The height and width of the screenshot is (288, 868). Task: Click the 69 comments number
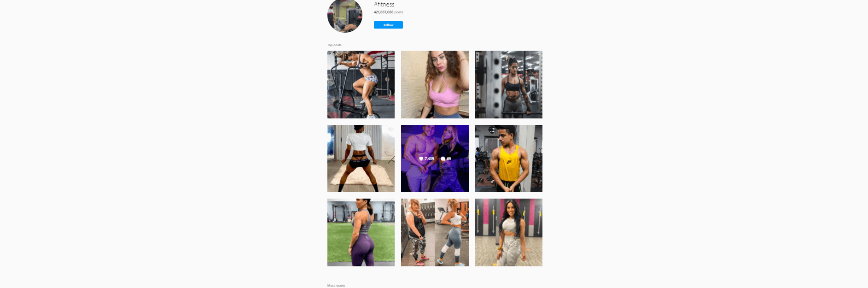449,159
